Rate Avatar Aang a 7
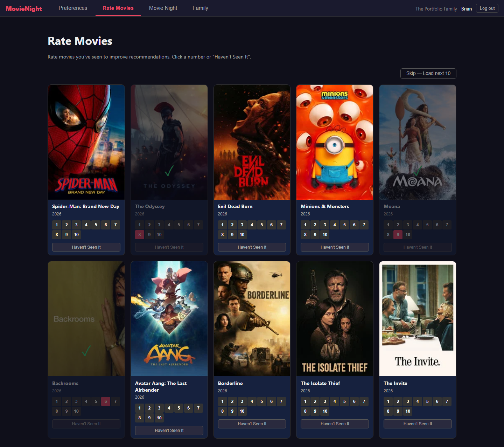 (198, 408)
